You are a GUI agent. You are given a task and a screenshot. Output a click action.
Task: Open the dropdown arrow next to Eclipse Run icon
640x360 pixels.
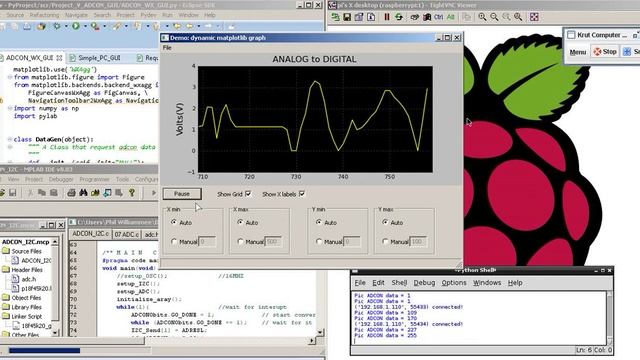(x=85, y=26)
